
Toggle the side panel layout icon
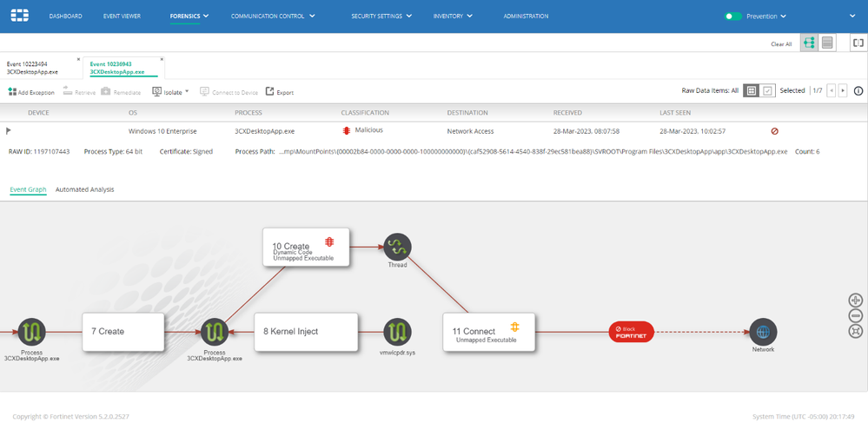[858, 43]
